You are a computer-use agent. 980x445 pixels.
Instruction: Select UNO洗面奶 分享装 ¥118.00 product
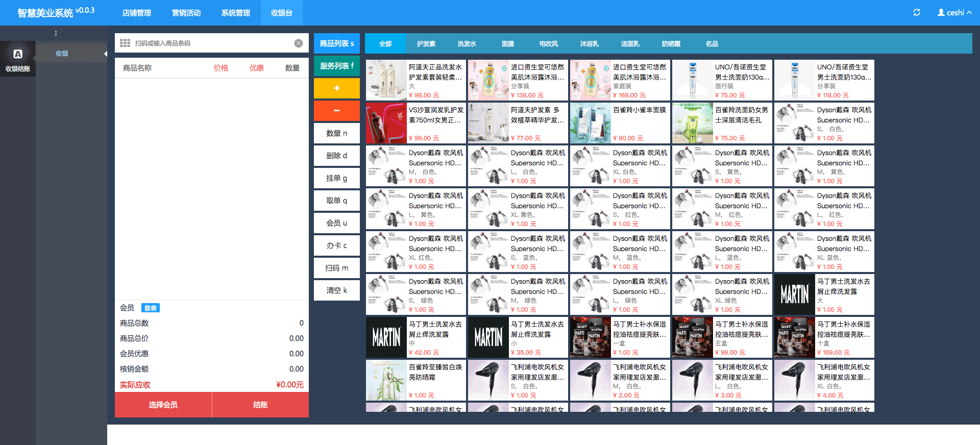click(824, 80)
